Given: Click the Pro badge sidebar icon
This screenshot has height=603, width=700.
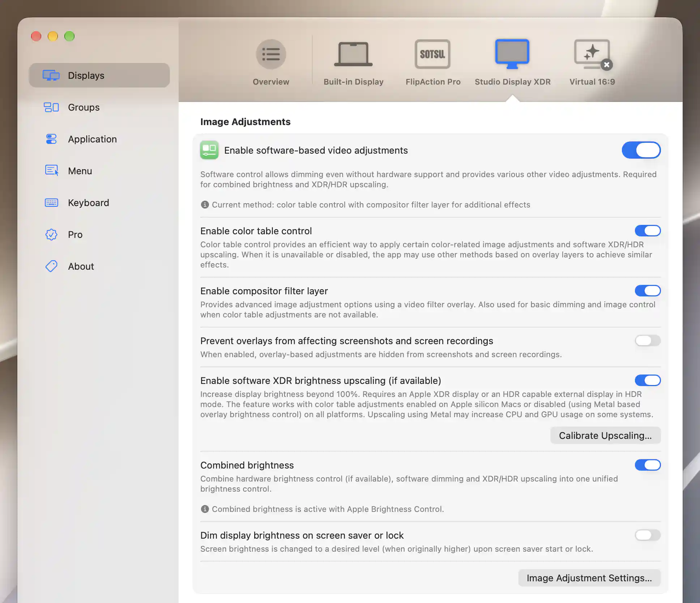Looking at the screenshot, I should [x=51, y=234].
